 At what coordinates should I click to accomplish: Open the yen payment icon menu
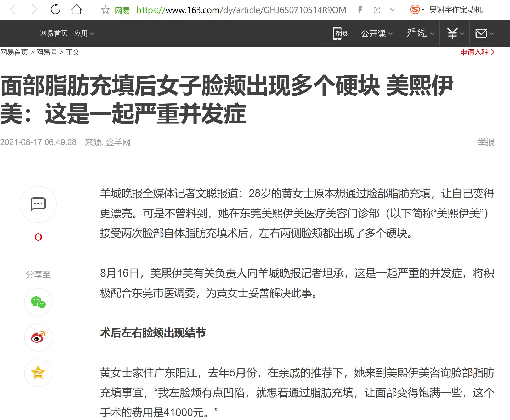(455, 33)
